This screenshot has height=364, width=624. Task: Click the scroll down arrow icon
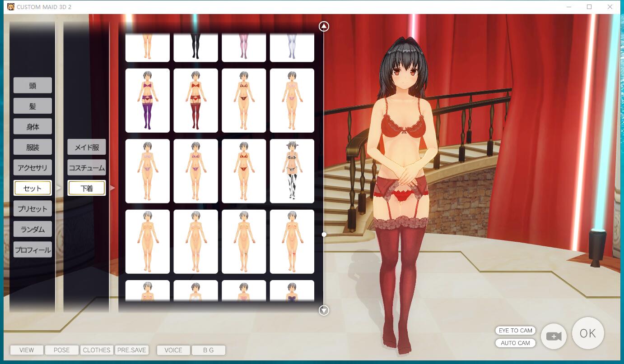click(324, 310)
